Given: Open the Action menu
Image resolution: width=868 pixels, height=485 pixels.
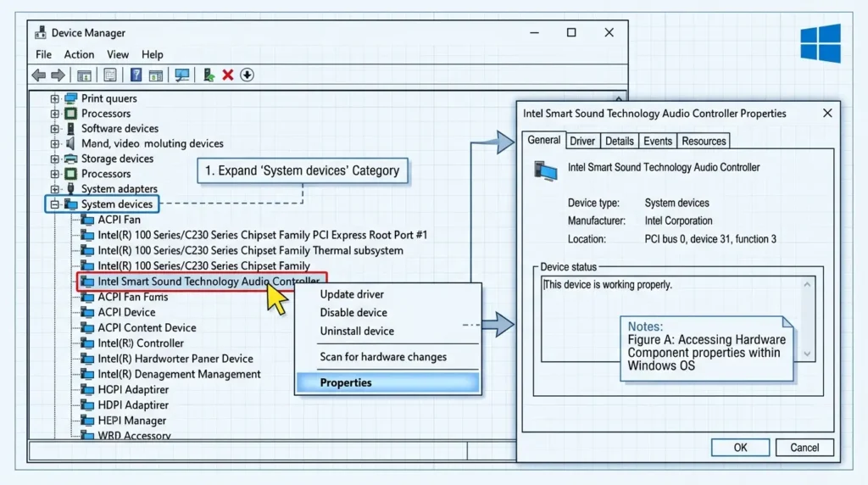Looking at the screenshot, I should [x=79, y=54].
